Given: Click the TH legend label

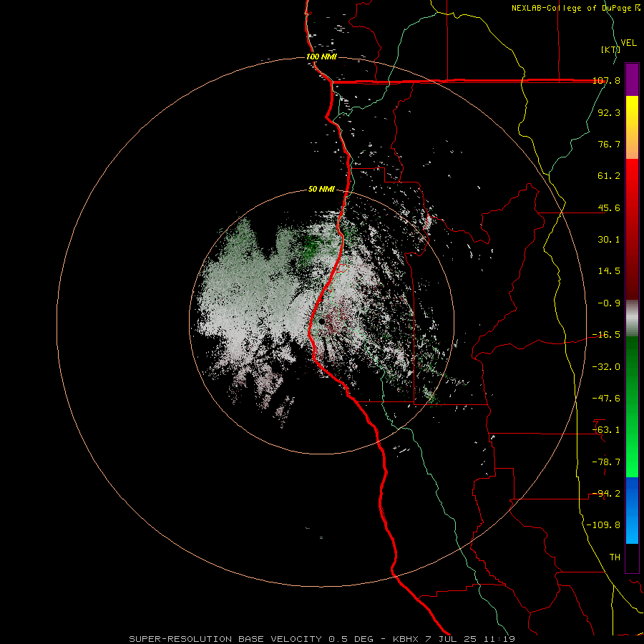Looking at the screenshot, I should pyautogui.click(x=615, y=557).
